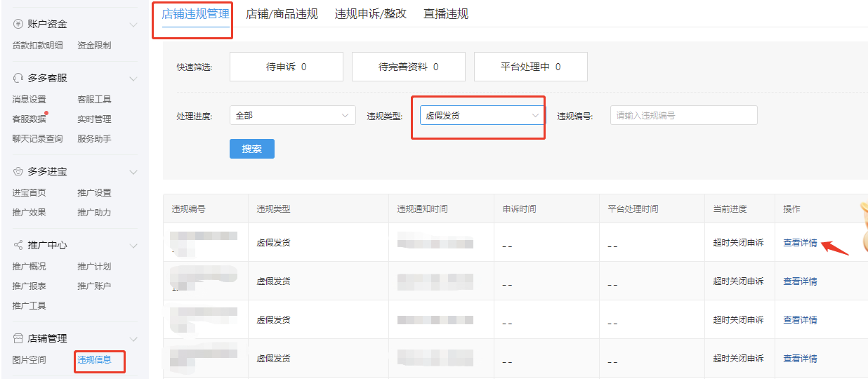Click the 店铺管理 shop icon
868x379 pixels.
18,339
